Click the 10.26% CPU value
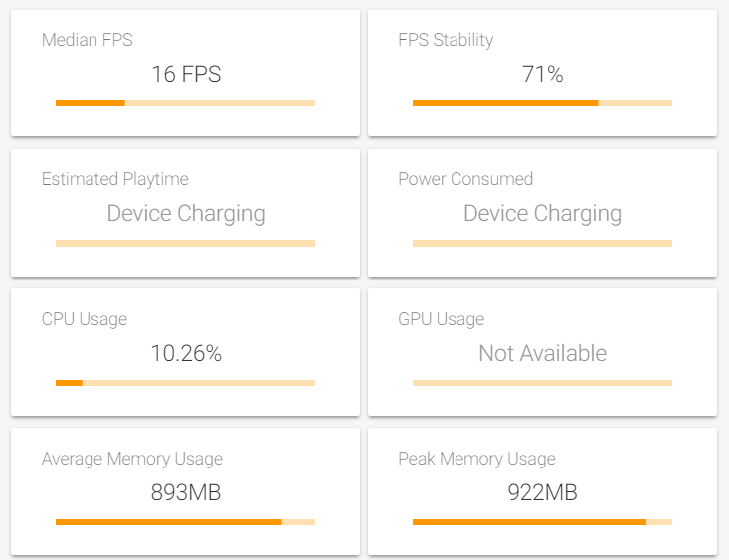This screenshot has height=560, width=729. [x=186, y=353]
